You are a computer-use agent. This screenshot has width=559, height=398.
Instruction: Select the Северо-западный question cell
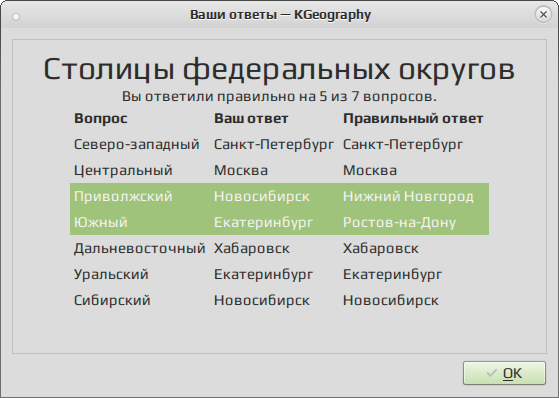pyautogui.click(x=137, y=144)
